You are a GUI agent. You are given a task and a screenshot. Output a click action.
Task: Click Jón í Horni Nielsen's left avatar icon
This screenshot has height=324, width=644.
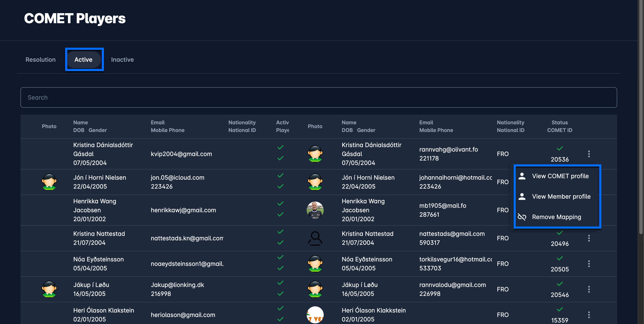[49, 182]
